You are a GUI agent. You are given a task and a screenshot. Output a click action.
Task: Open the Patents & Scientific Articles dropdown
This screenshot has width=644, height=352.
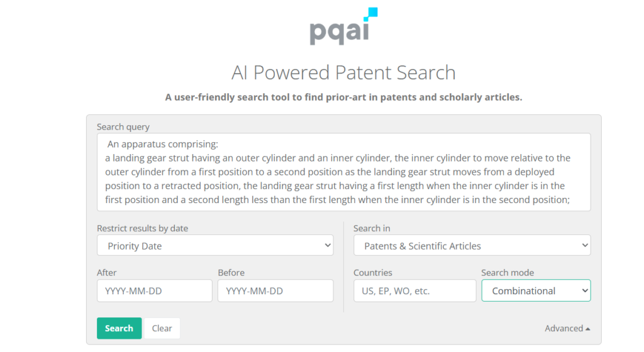(472, 245)
